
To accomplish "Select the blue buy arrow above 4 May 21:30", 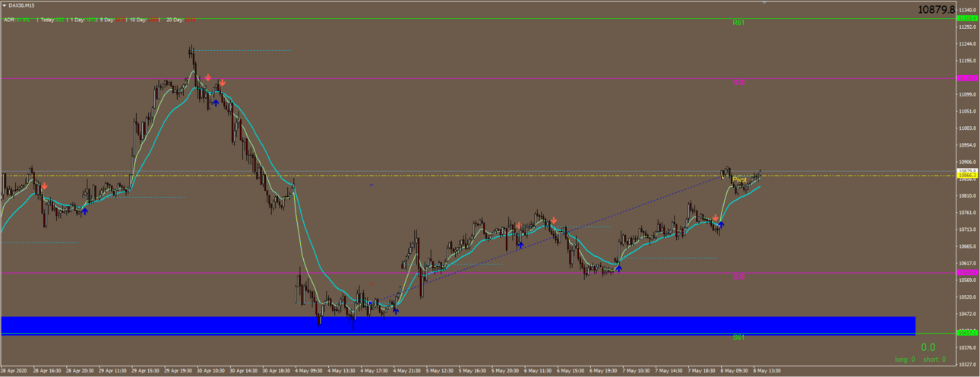I will 396,311.
